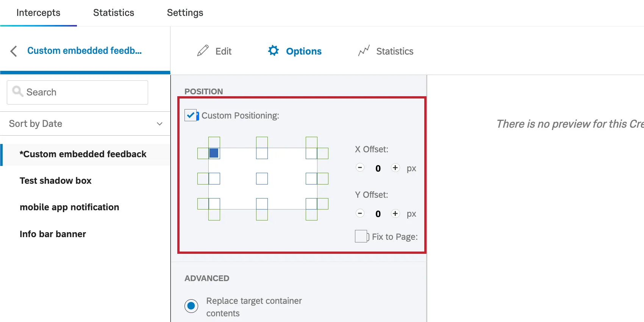This screenshot has width=644, height=322.
Task: Click the search magnifier icon
Action: (17, 91)
